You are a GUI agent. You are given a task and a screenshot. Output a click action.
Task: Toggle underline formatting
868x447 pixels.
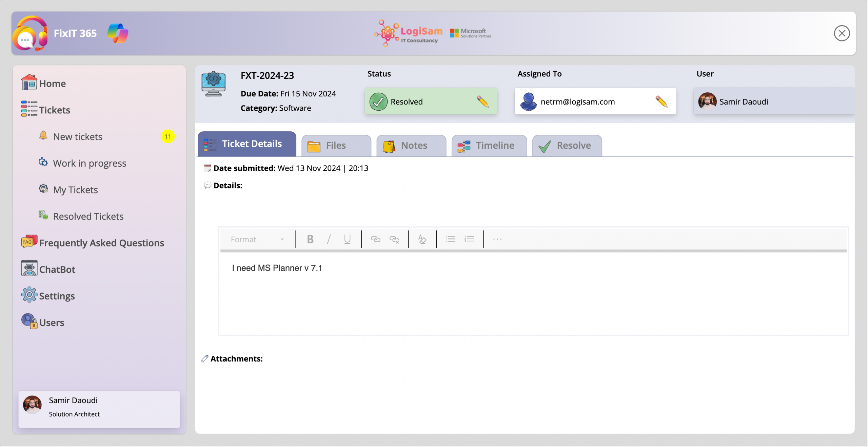(x=347, y=239)
